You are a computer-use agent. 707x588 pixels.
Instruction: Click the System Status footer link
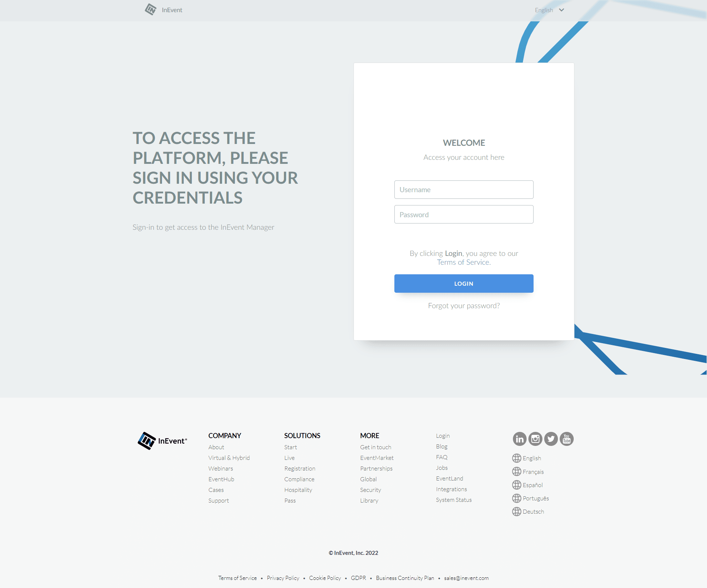point(453,500)
